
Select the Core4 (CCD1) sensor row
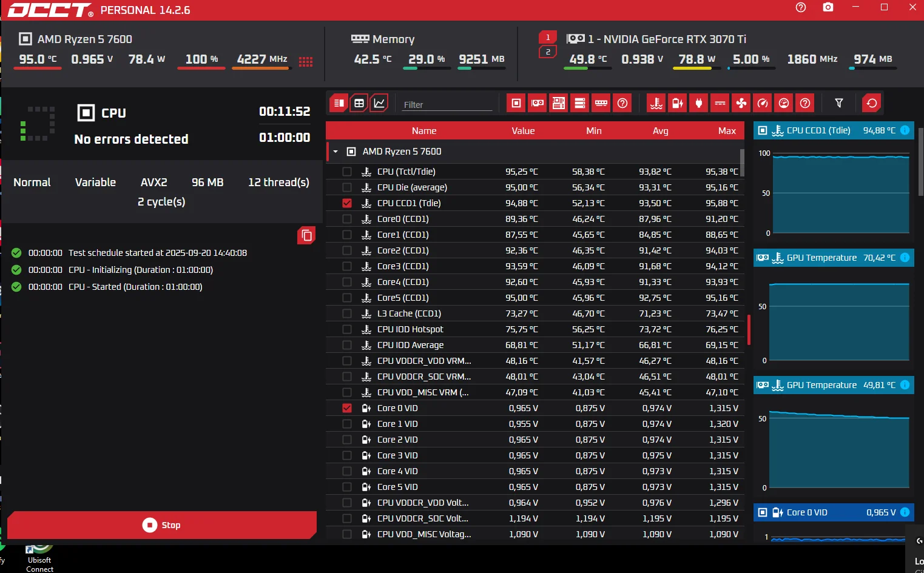535,282
